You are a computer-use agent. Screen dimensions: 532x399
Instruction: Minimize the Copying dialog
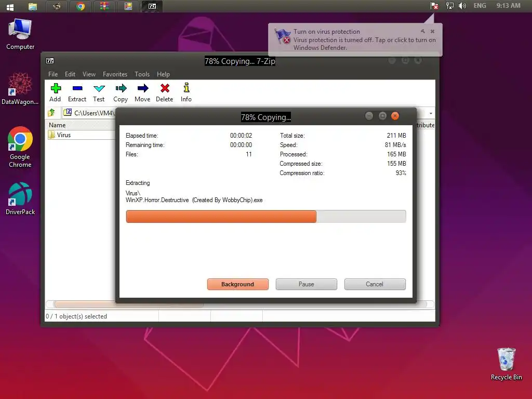coord(369,116)
